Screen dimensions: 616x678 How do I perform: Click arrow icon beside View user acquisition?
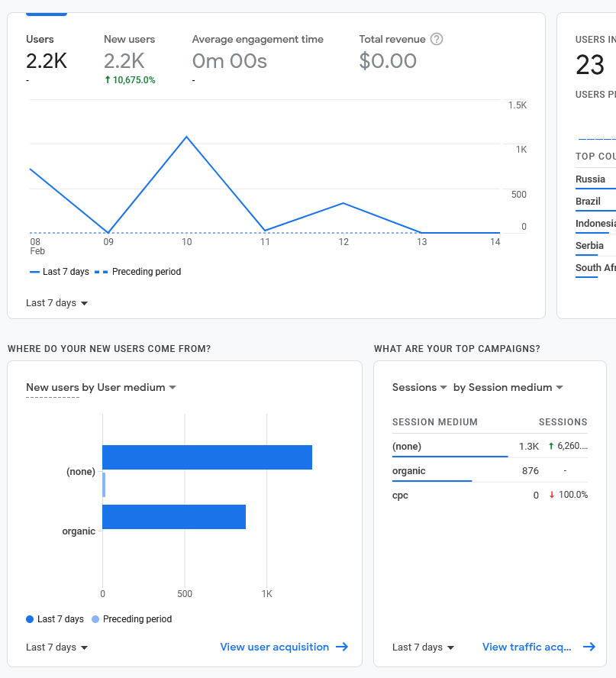click(342, 647)
